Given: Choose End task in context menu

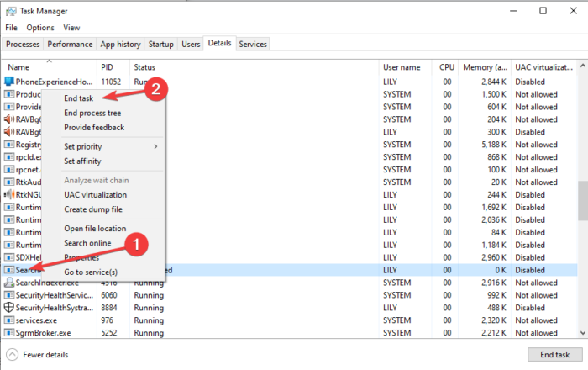Looking at the screenshot, I should [x=78, y=98].
